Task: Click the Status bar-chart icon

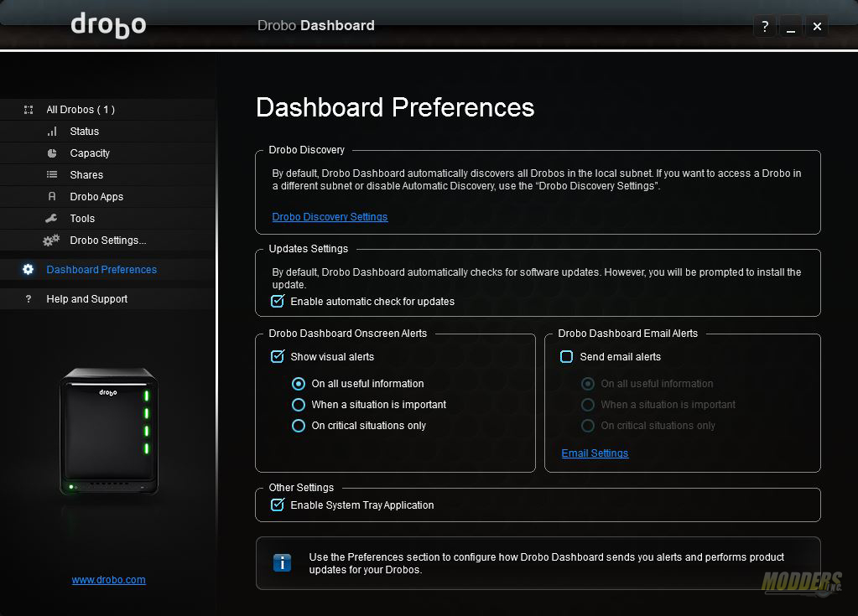Action: [52, 132]
